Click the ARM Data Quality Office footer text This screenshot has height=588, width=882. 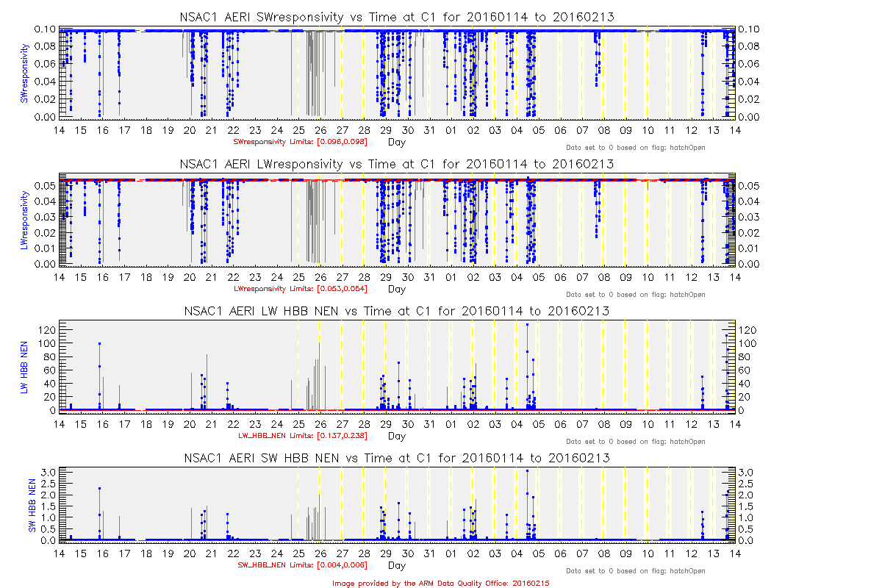441,583
